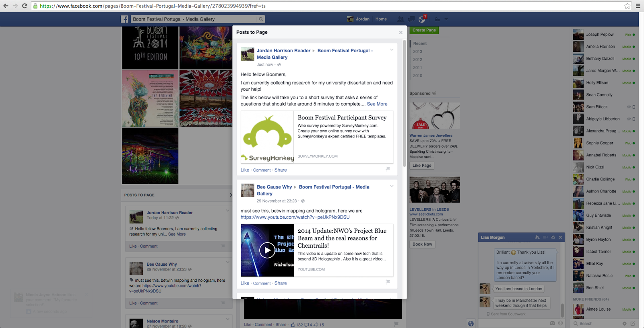Expand See More on the survey post
This screenshot has height=328, width=644.
pos(377,104)
